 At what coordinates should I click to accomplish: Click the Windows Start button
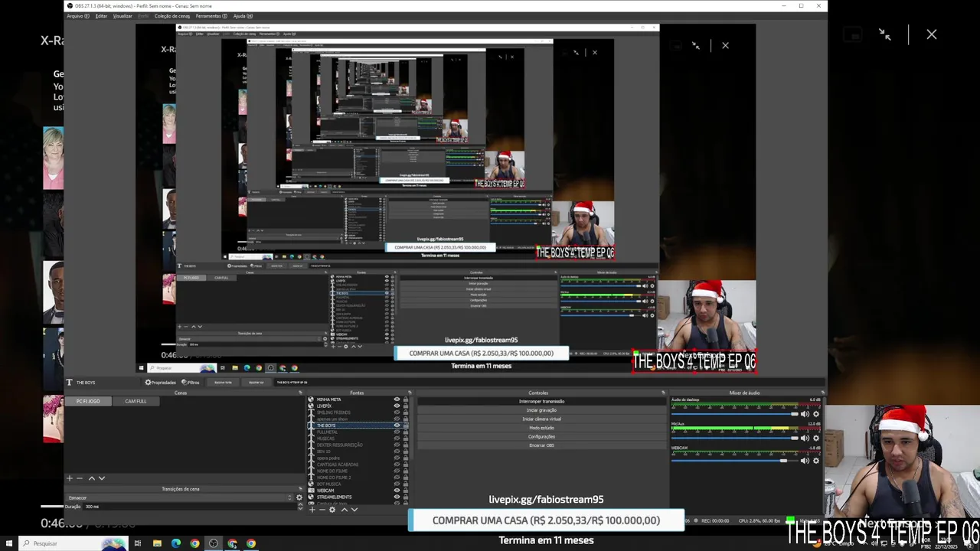(x=9, y=543)
